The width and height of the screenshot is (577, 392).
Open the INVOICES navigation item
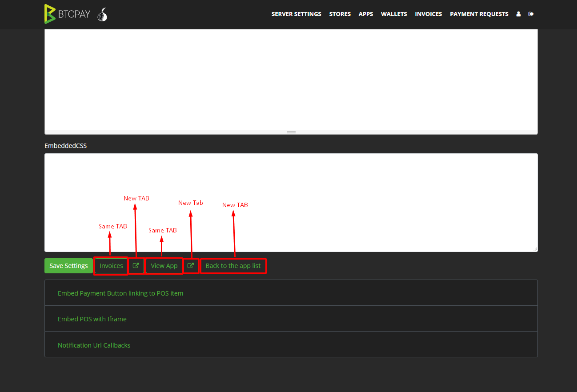point(428,14)
